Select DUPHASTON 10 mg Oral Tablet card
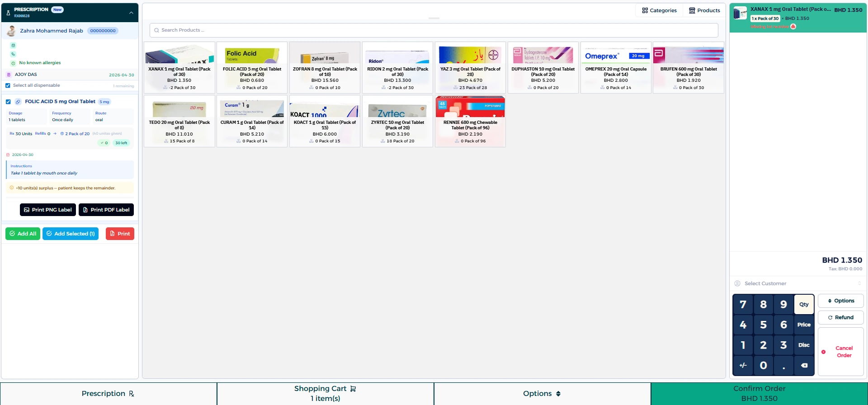 pos(543,68)
